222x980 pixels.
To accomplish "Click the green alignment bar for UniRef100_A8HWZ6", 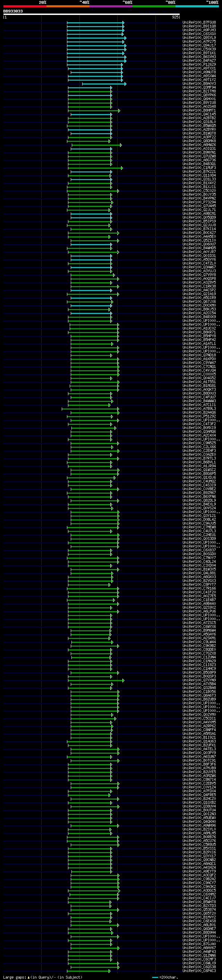I will (97, 145).
